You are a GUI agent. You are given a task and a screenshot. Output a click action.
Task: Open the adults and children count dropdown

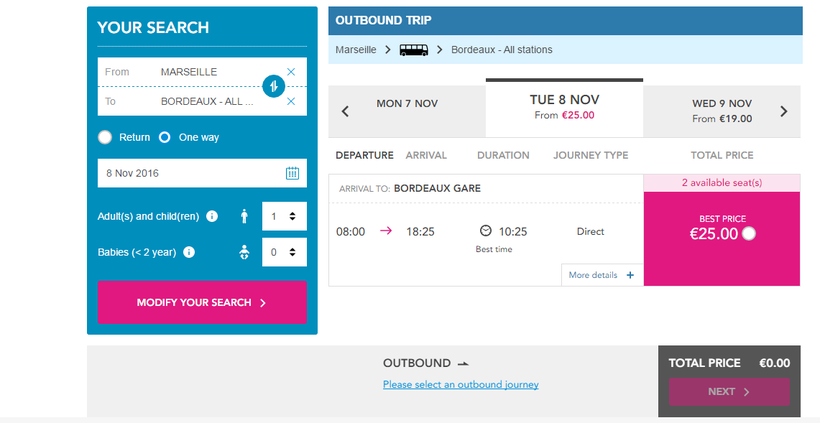pyautogui.click(x=284, y=216)
